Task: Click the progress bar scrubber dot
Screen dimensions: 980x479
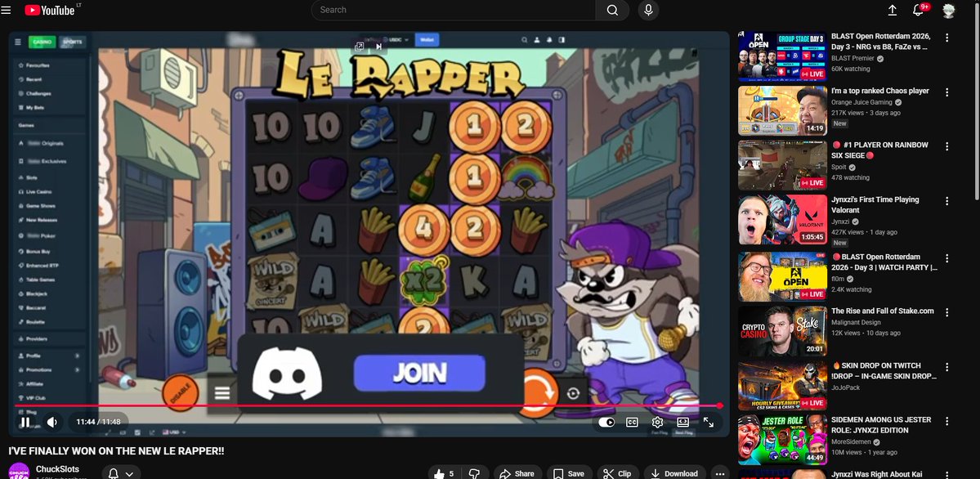Action: [719, 405]
